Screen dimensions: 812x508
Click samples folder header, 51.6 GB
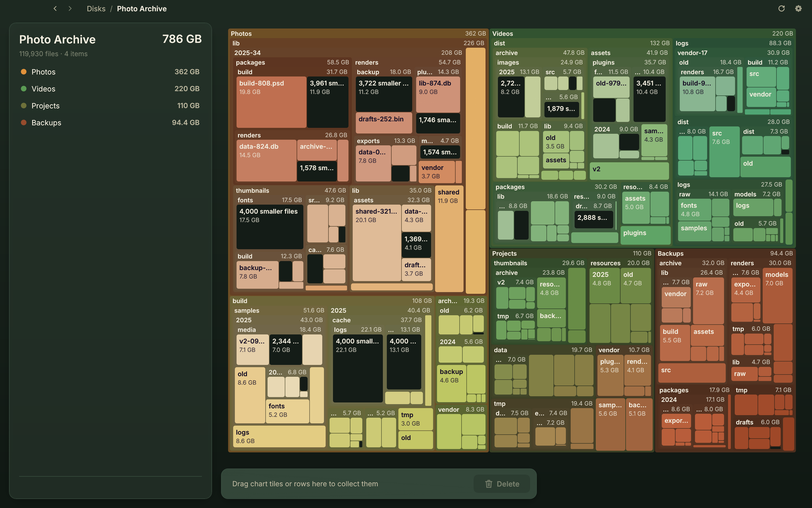[279, 310]
